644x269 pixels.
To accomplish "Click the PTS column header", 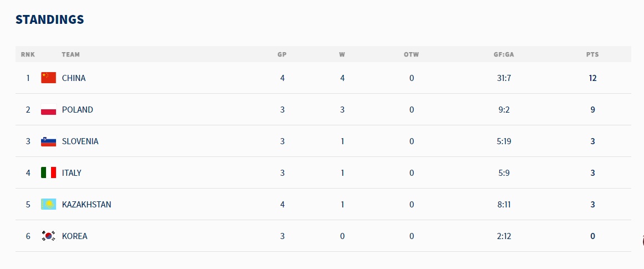I will [592, 55].
